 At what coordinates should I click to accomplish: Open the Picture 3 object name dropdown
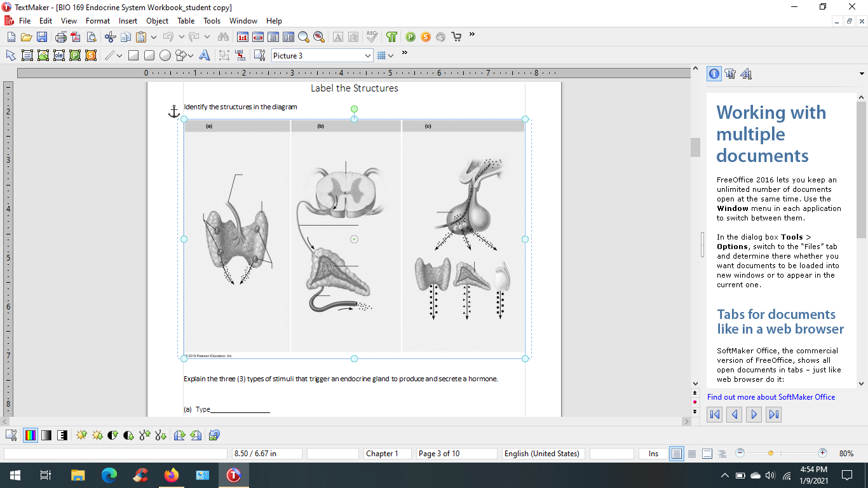[367, 56]
